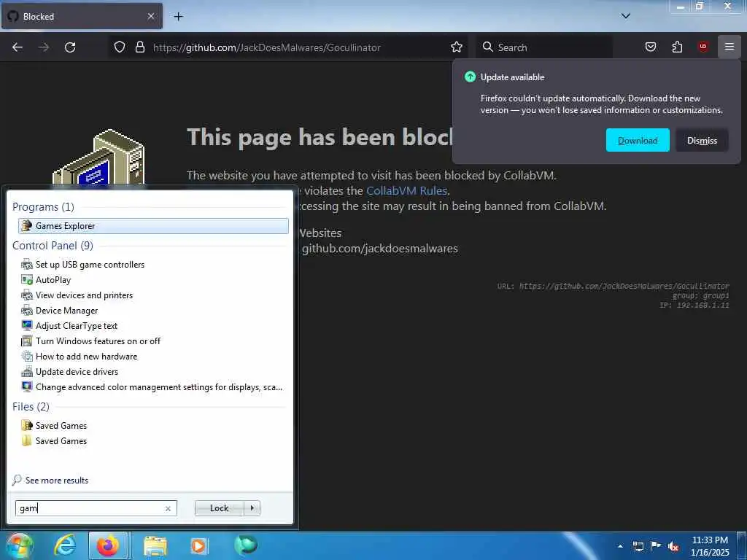
Task: Open Firefox hamburger application menu
Action: point(729,47)
